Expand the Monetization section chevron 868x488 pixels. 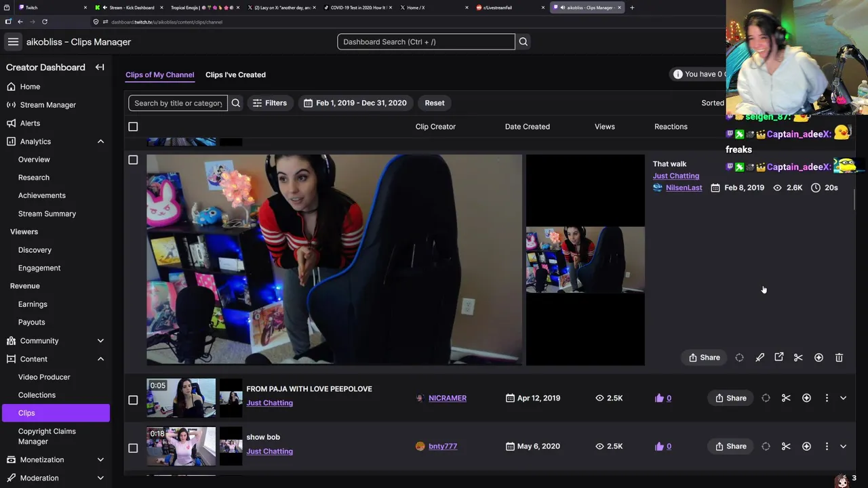100,460
